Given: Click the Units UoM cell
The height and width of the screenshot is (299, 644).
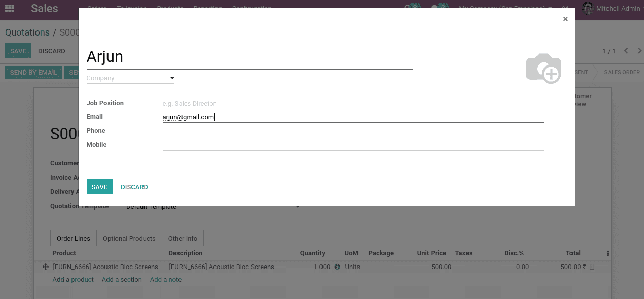Looking at the screenshot, I should pyautogui.click(x=352, y=267).
